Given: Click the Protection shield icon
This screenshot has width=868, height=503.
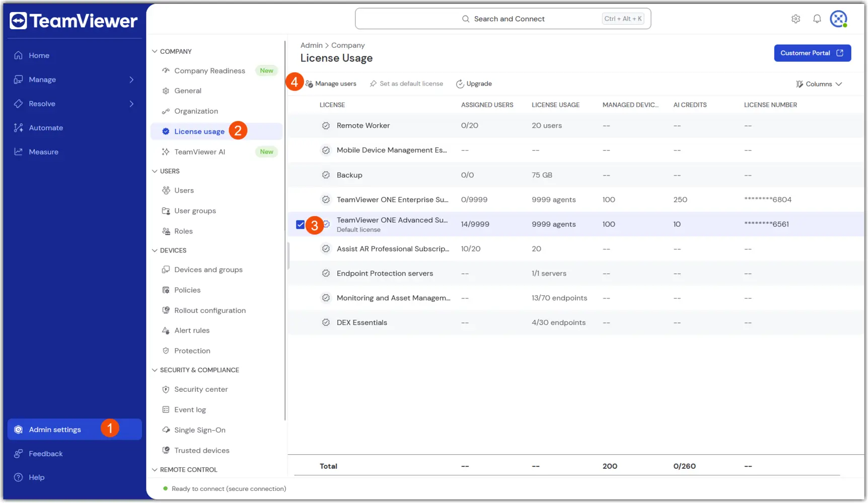Looking at the screenshot, I should click(x=166, y=351).
